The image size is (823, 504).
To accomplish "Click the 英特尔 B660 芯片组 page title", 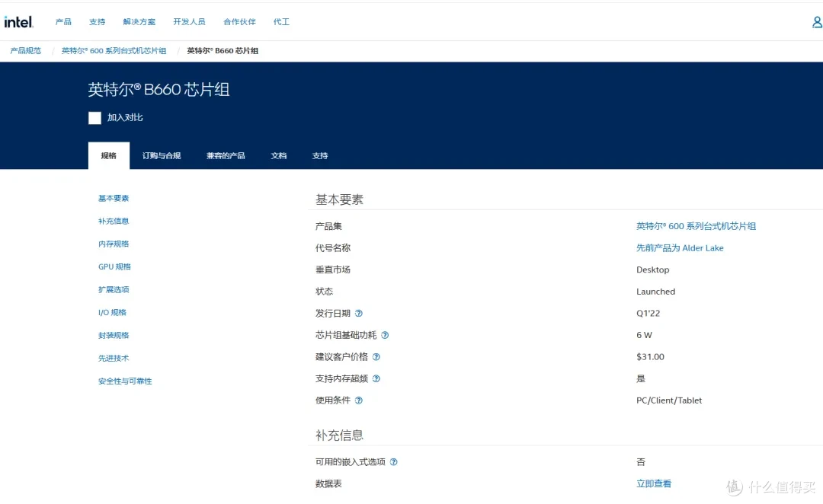I will [x=159, y=90].
